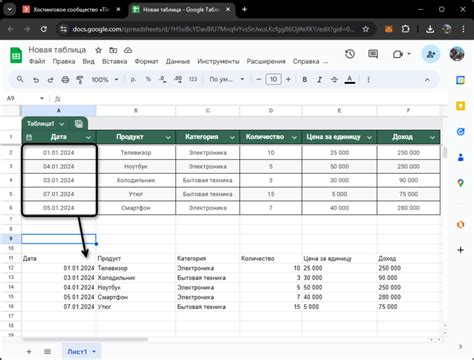Open more number formats 123
Screen dimensions: 474x360
click(x=193, y=79)
